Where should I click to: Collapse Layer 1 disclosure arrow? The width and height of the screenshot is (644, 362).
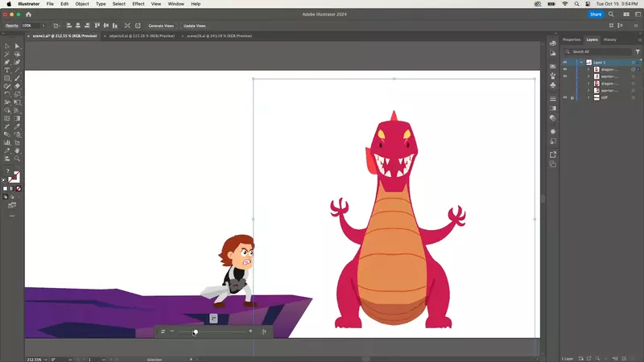click(x=581, y=62)
